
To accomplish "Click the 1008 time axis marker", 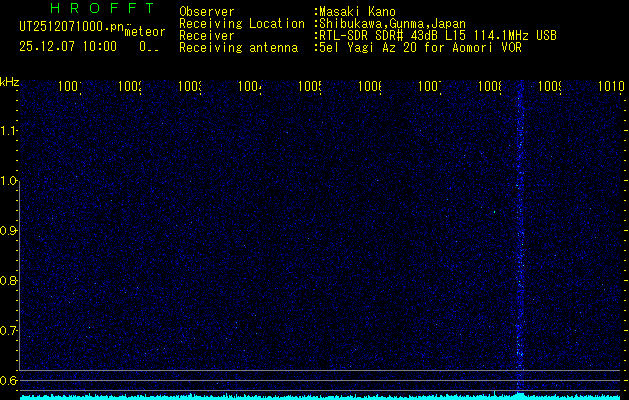I will tap(490, 86).
